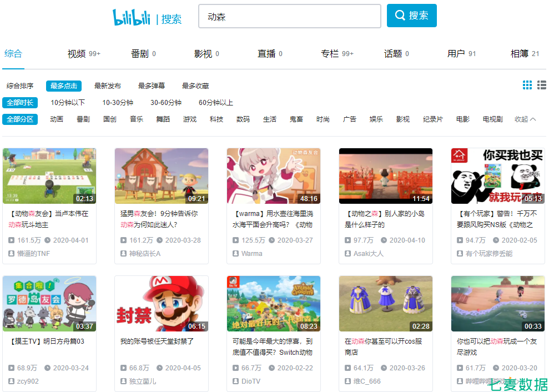
Task: Select 全部时长 duration filter
Action: coord(20,103)
